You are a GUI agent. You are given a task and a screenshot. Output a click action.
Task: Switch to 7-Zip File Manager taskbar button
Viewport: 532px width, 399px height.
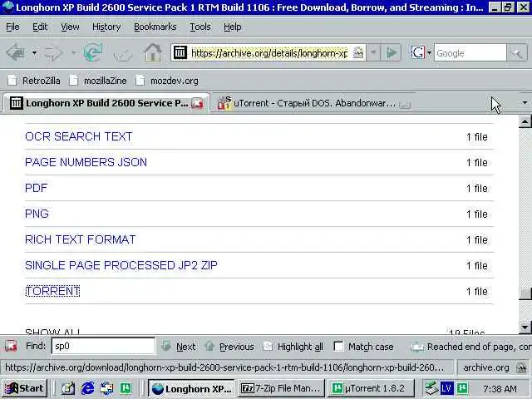pyautogui.click(x=281, y=388)
